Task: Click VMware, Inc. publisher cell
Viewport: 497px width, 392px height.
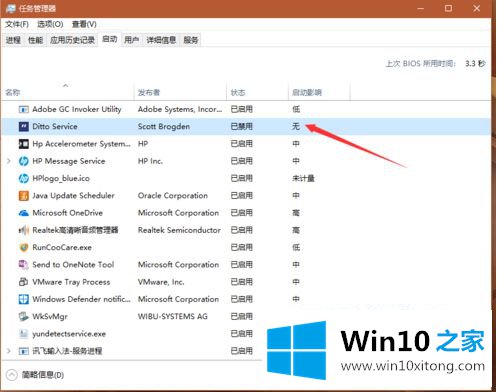Action: point(161,282)
